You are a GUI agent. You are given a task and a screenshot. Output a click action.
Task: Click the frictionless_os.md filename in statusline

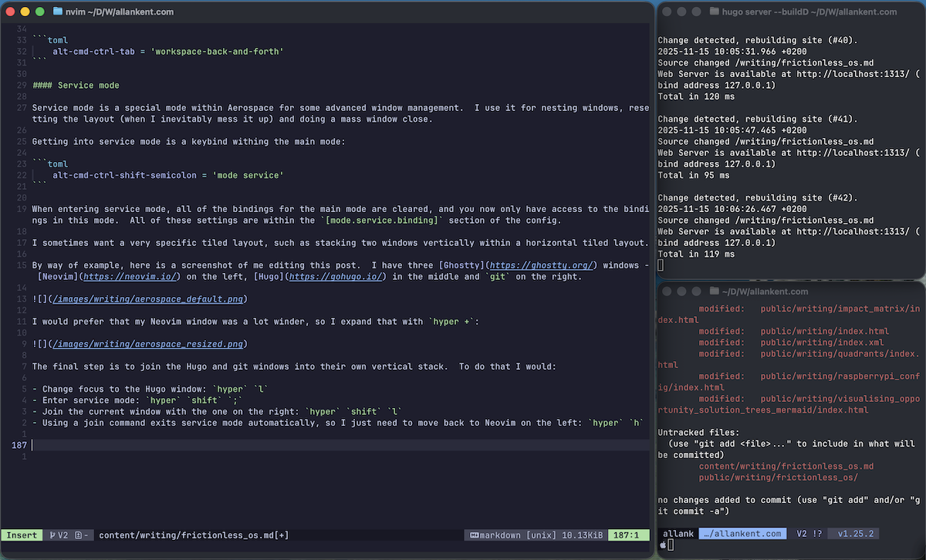tap(193, 535)
